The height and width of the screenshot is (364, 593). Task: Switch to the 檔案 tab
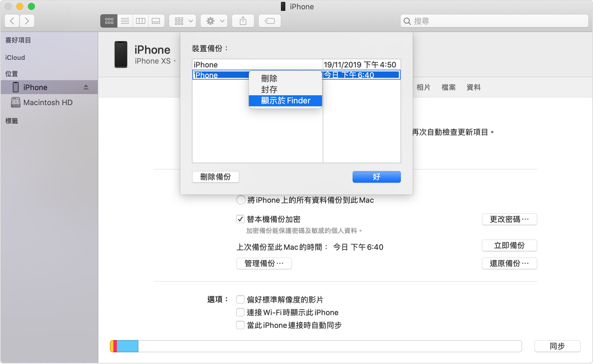(449, 87)
